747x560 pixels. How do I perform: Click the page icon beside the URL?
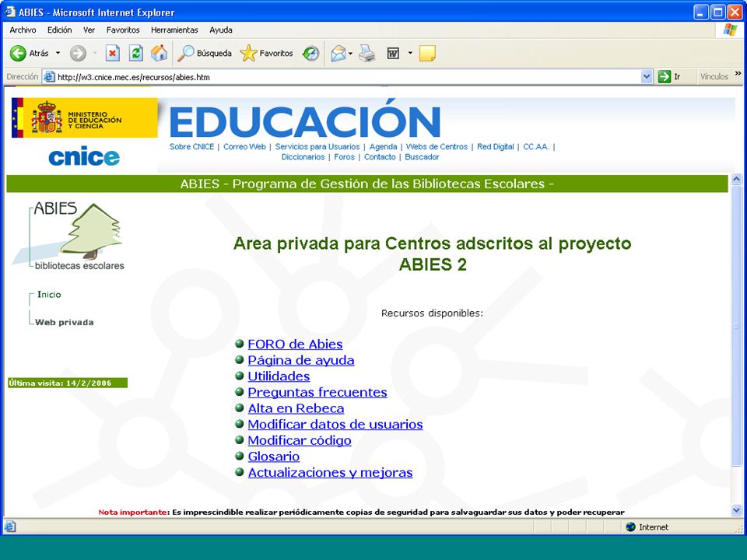(x=49, y=77)
